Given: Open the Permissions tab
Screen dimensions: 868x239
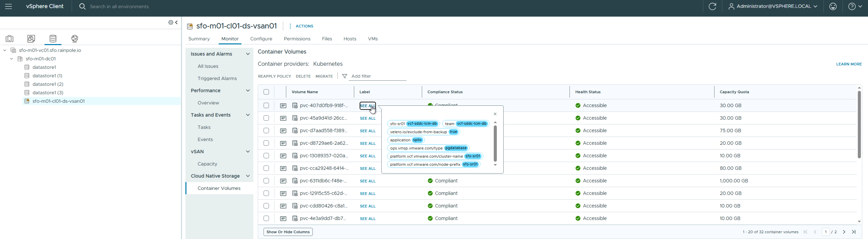Looking at the screenshot, I should coord(297,39).
